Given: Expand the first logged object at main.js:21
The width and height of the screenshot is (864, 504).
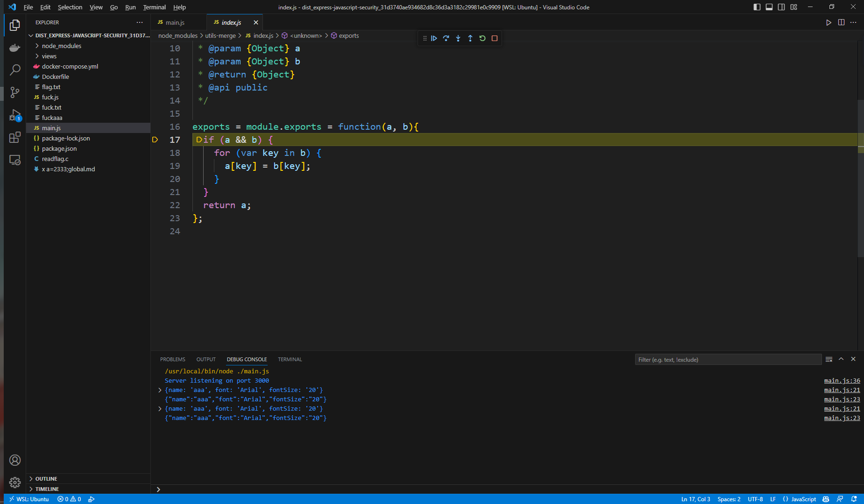Looking at the screenshot, I should point(160,390).
